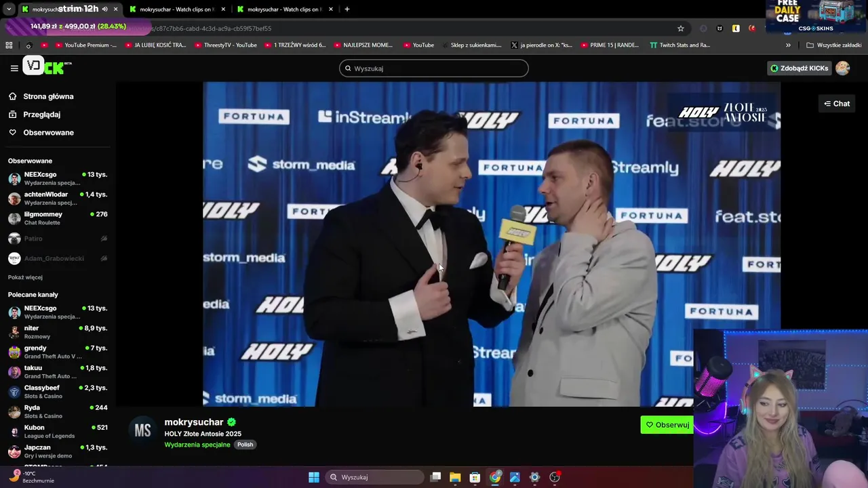Open followed channel lilgmommey
The width and height of the screenshot is (868, 488).
coord(58,218)
